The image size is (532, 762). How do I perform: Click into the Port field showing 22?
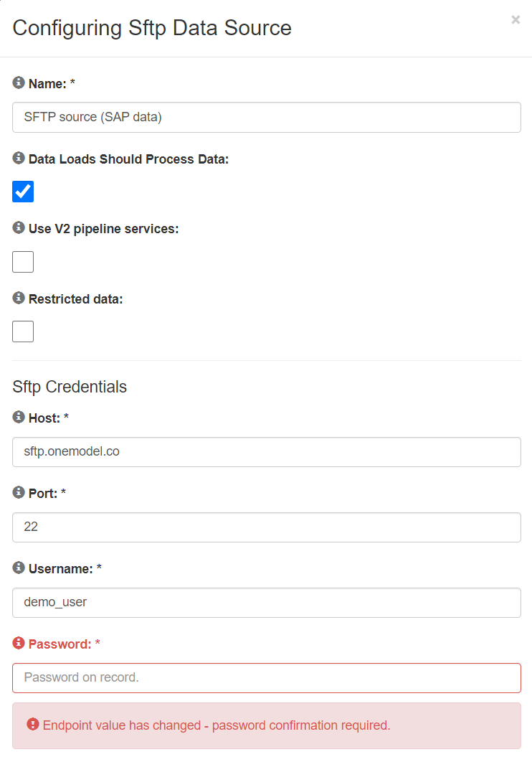pos(267,527)
